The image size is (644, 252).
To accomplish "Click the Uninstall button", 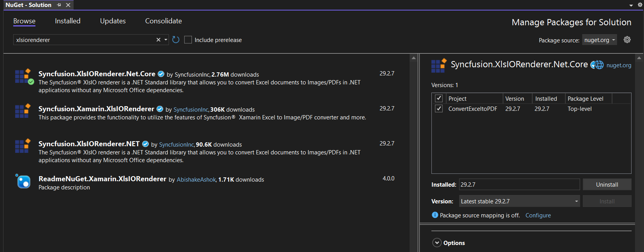I will tap(607, 184).
